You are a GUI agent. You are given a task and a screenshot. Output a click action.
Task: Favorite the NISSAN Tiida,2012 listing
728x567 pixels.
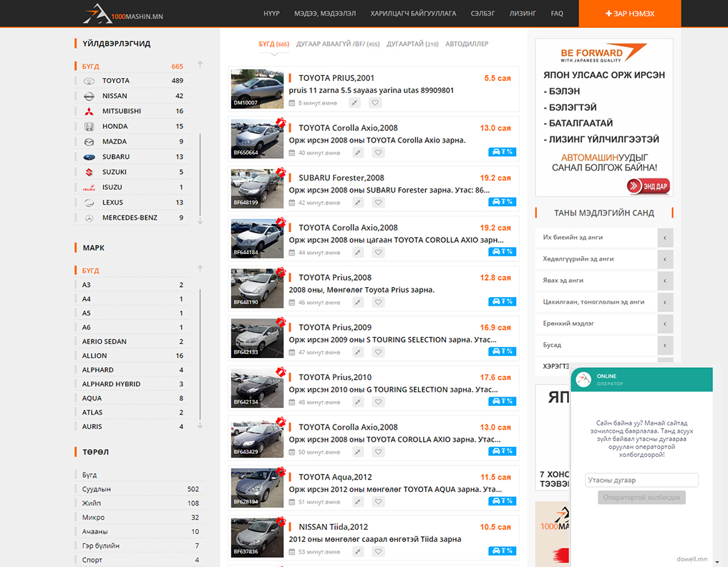click(x=379, y=552)
